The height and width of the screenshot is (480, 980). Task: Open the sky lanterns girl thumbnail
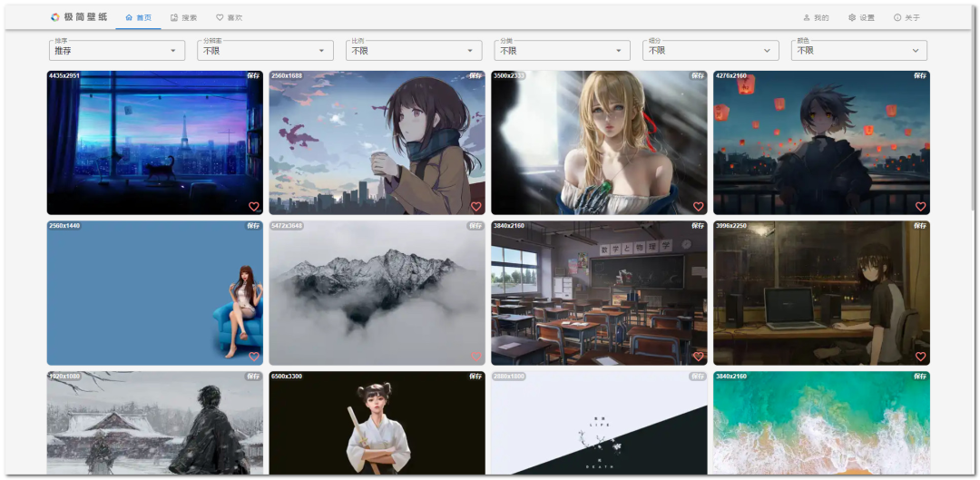[821, 142]
